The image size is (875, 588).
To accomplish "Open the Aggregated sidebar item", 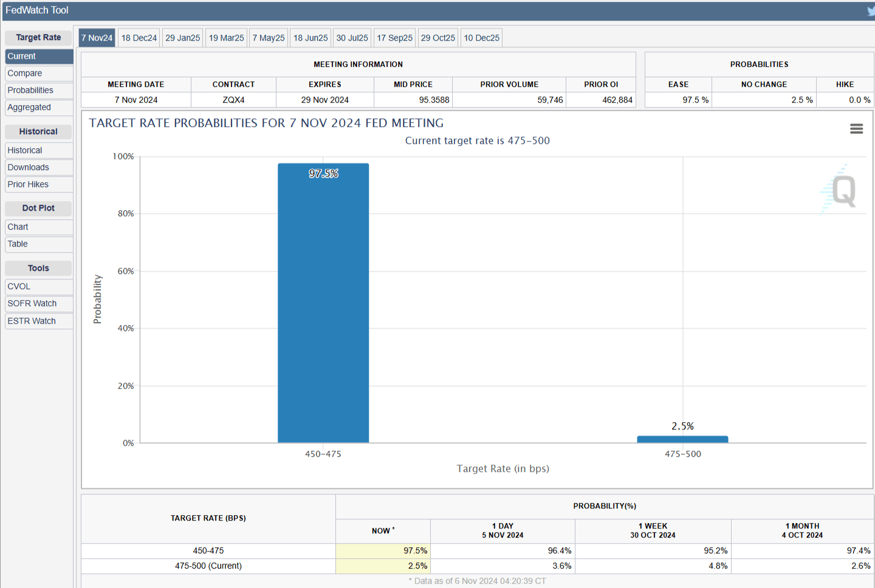I will point(29,108).
